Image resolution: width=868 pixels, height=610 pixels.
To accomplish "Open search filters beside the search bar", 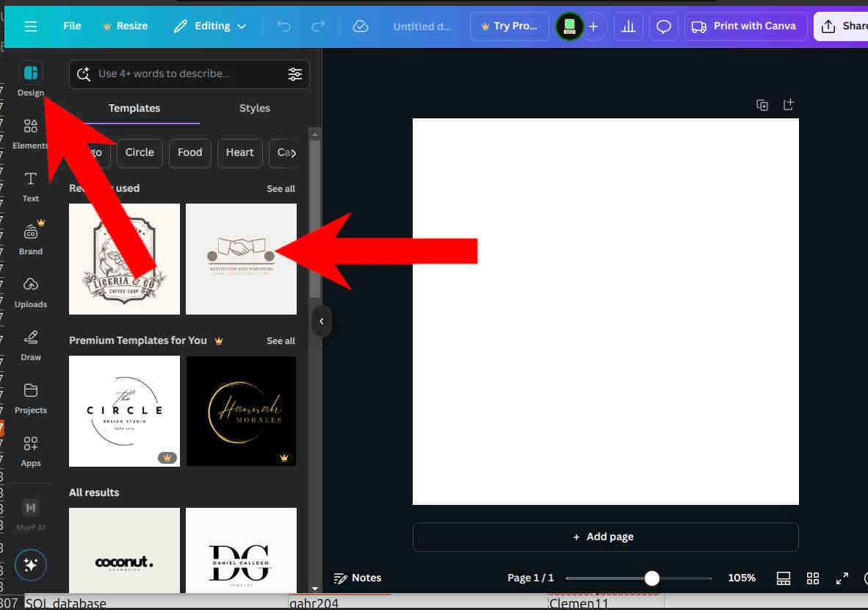I will tap(295, 74).
